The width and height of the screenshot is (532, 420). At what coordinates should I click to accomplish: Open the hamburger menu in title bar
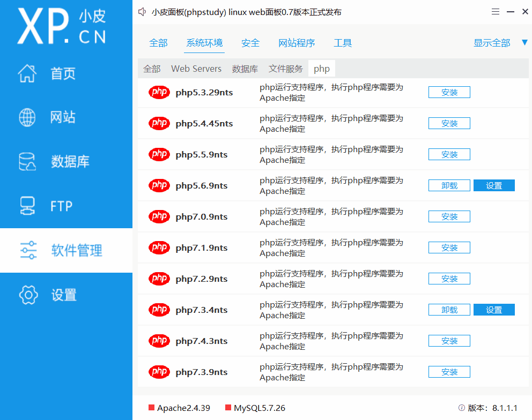pyautogui.click(x=496, y=12)
